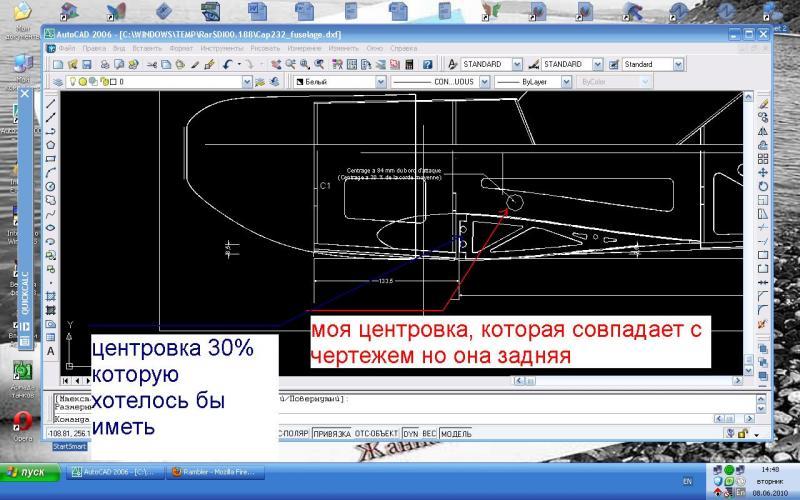Open the STANDARD text style dropdown
Image resolution: width=800 pixels, height=500 pixels.
518,64
